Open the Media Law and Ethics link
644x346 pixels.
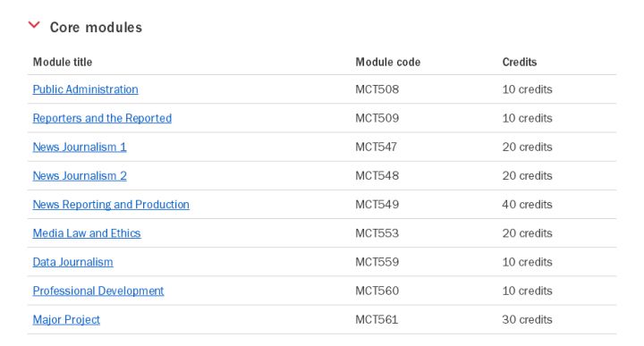(87, 232)
